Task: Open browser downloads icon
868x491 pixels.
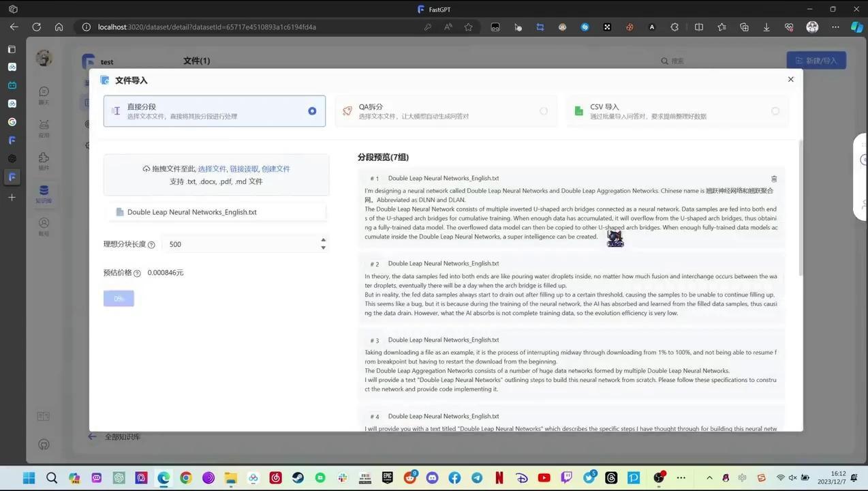Action: [766, 27]
